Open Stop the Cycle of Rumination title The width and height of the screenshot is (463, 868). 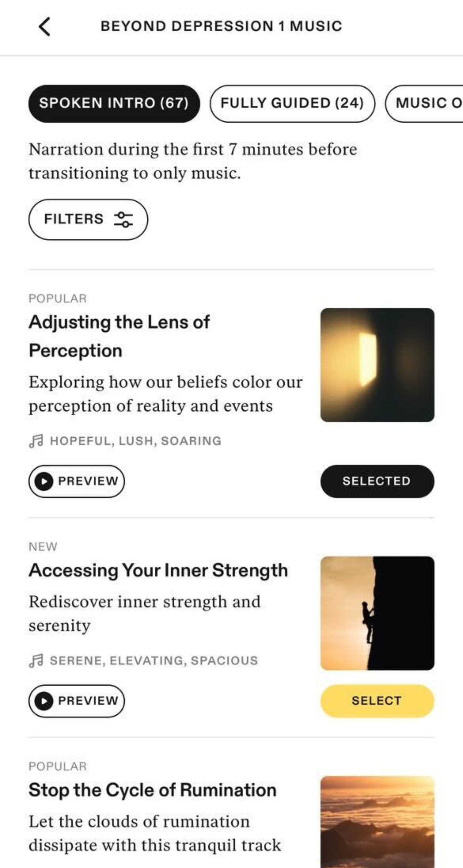(153, 790)
